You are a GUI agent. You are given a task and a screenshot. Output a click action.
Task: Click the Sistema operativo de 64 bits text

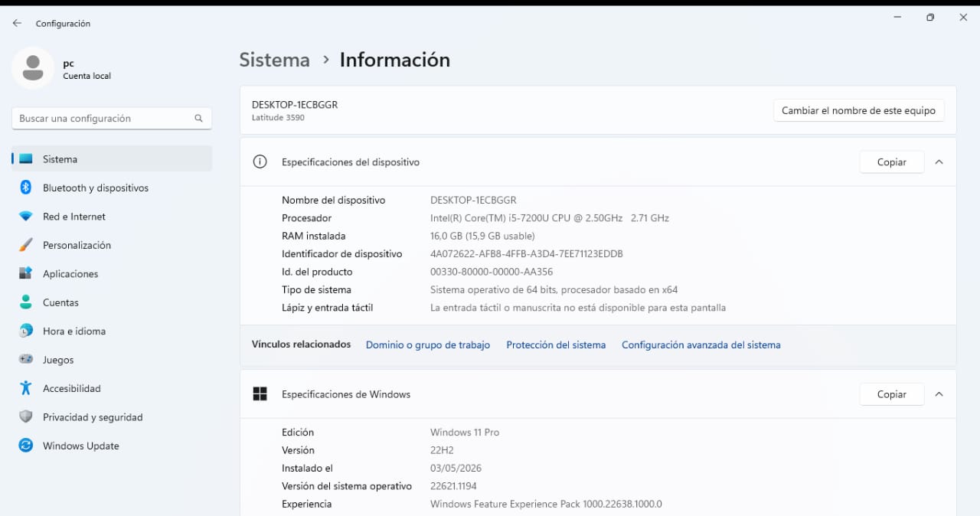554,290
